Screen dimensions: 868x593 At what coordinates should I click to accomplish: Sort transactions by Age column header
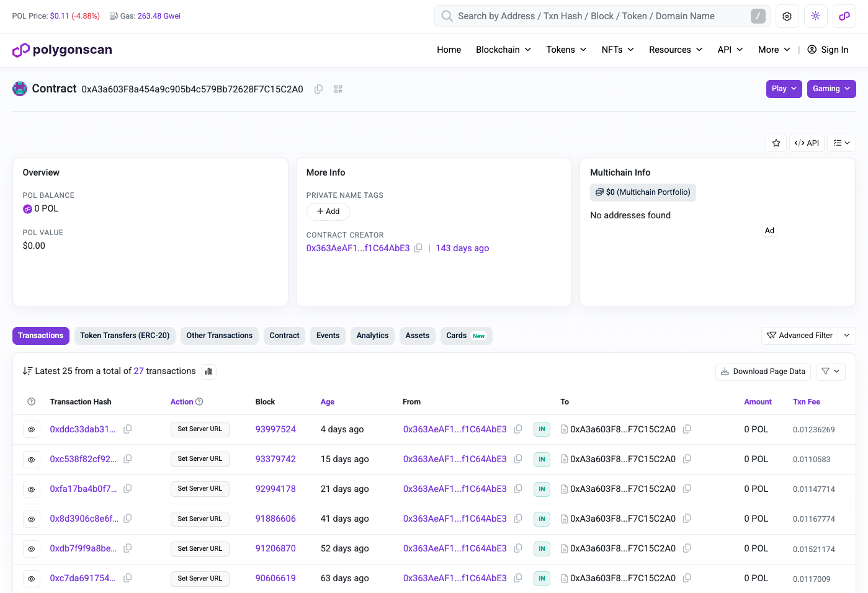[328, 402]
